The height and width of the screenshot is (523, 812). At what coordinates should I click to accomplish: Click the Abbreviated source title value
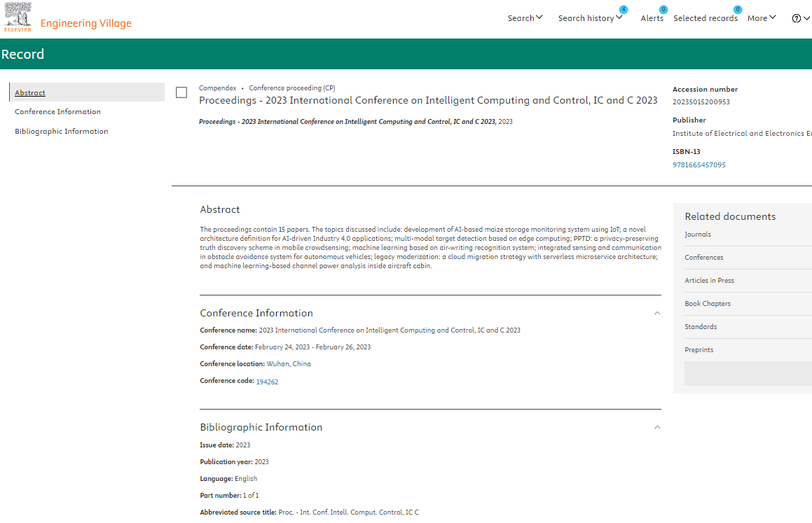(x=348, y=512)
